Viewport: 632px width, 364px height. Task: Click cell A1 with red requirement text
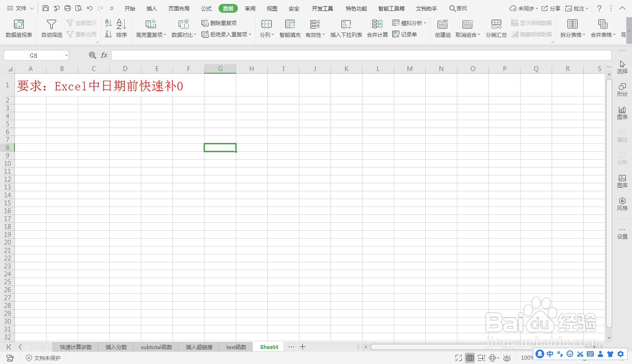point(31,85)
